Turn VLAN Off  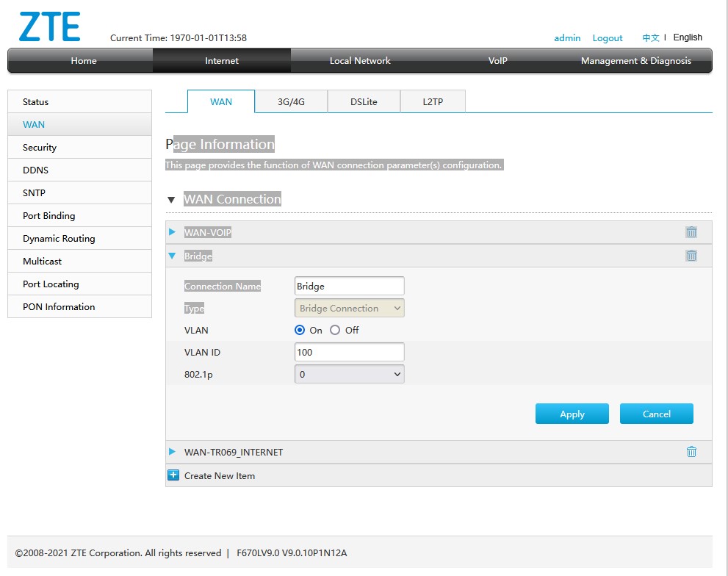[x=335, y=330]
